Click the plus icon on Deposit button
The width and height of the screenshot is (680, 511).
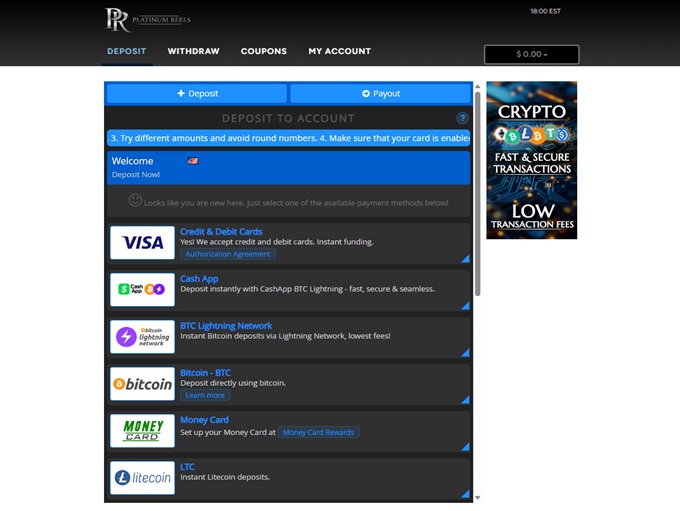[181, 93]
